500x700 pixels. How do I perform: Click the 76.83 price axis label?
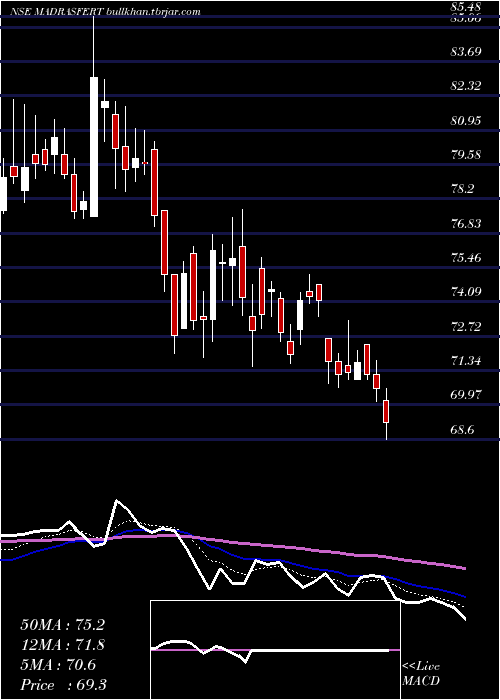(466, 224)
